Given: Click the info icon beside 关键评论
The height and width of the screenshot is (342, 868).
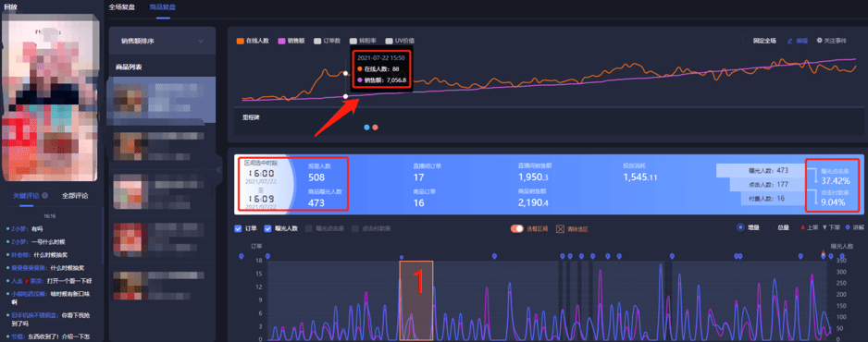Looking at the screenshot, I should 44,195.
